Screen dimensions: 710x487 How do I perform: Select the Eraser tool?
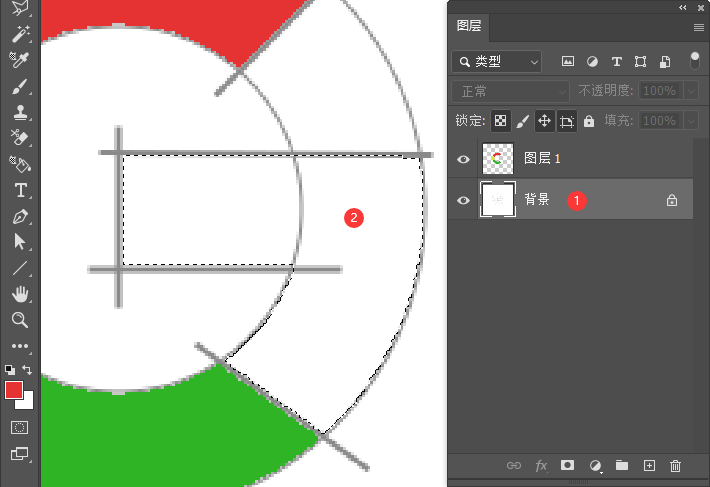[20, 138]
